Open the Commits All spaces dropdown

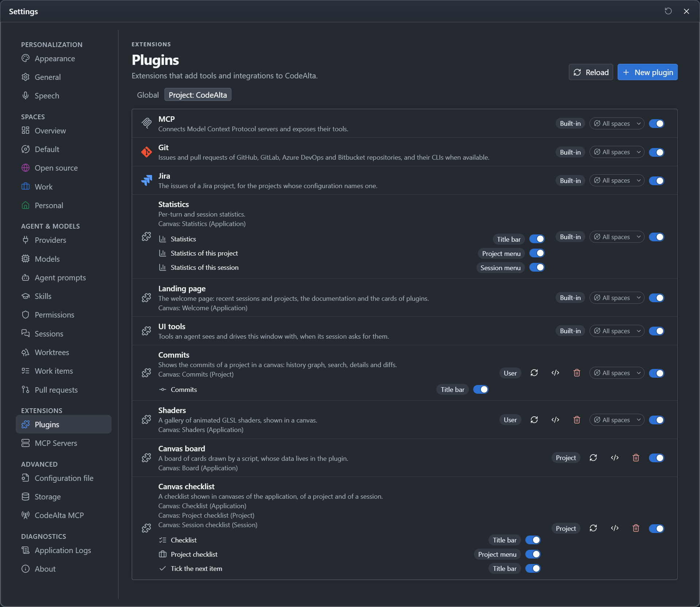pos(617,373)
